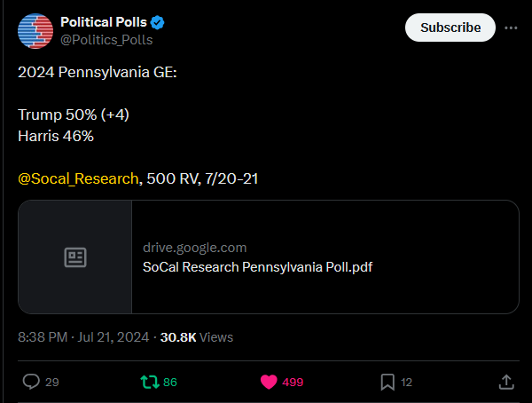Open the three-dot more options menu

coord(511,28)
